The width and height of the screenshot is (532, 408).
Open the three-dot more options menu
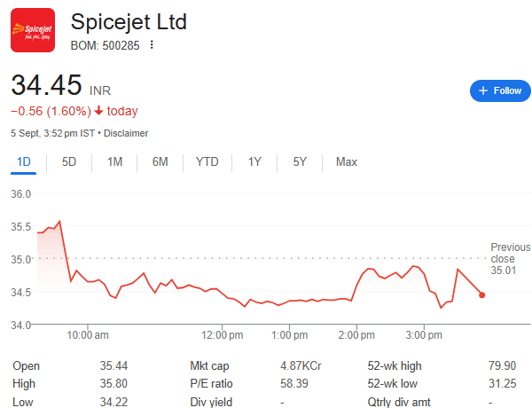coord(152,45)
